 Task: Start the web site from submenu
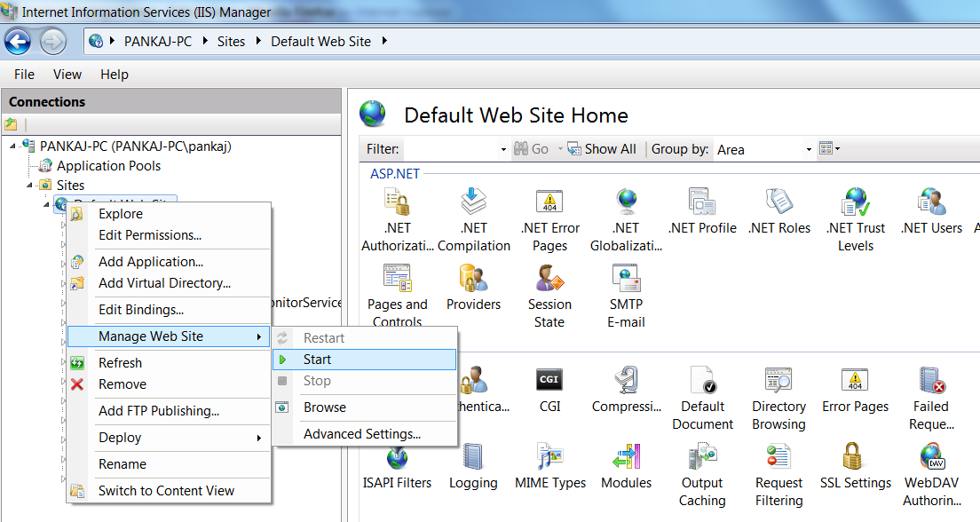[x=364, y=360]
